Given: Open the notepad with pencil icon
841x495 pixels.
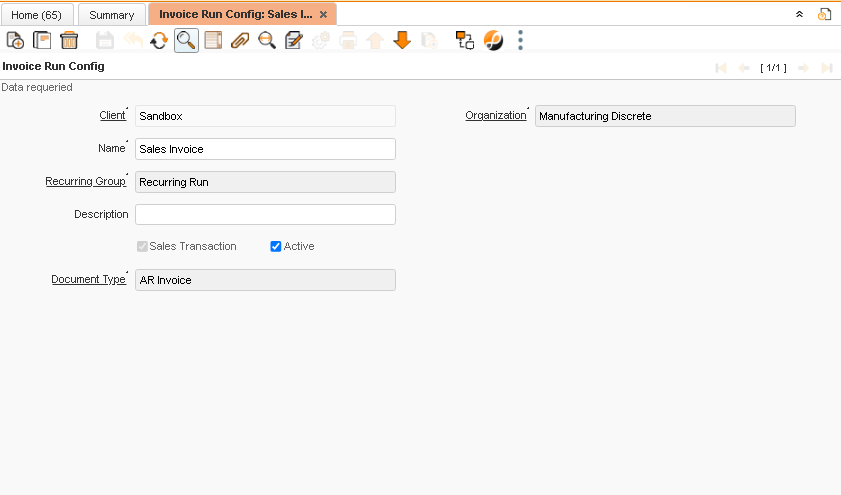Looking at the screenshot, I should 294,40.
